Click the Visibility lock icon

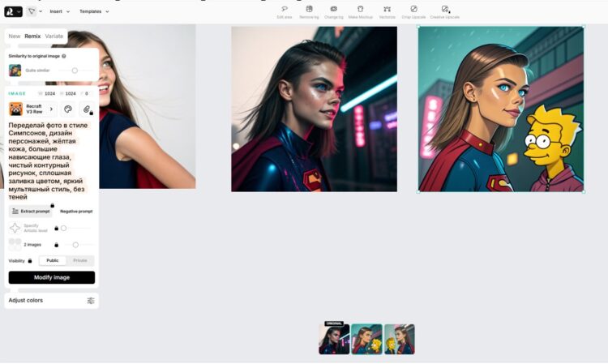30,260
